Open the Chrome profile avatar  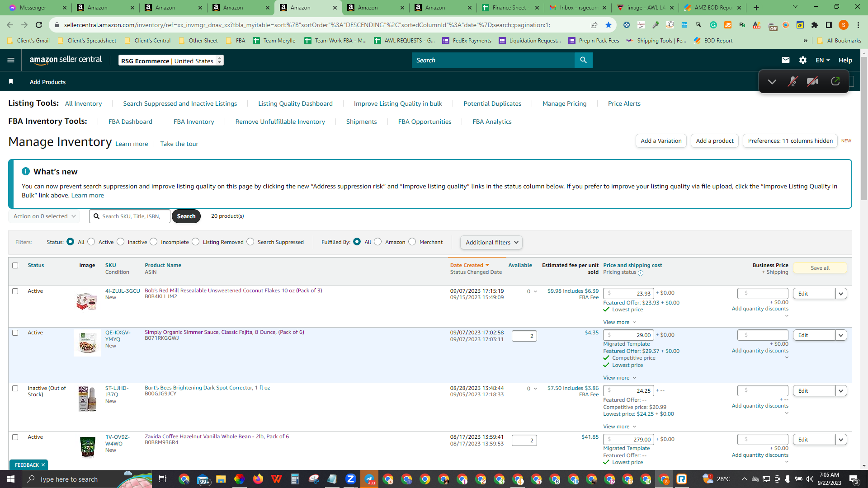click(x=844, y=25)
